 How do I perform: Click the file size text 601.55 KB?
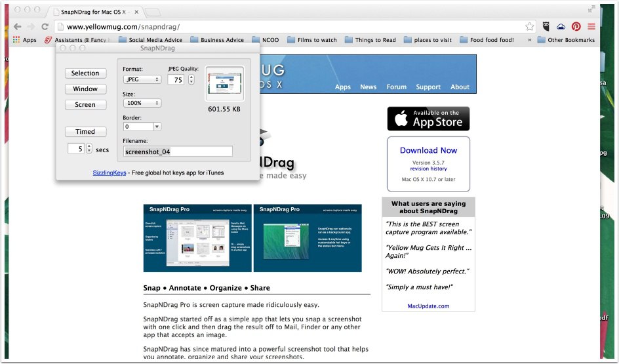click(224, 109)
